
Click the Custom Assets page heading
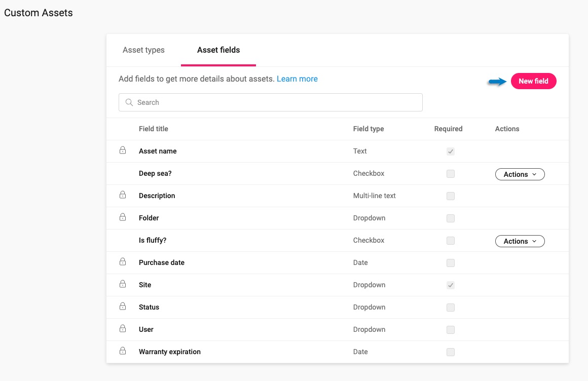[38, 13]
